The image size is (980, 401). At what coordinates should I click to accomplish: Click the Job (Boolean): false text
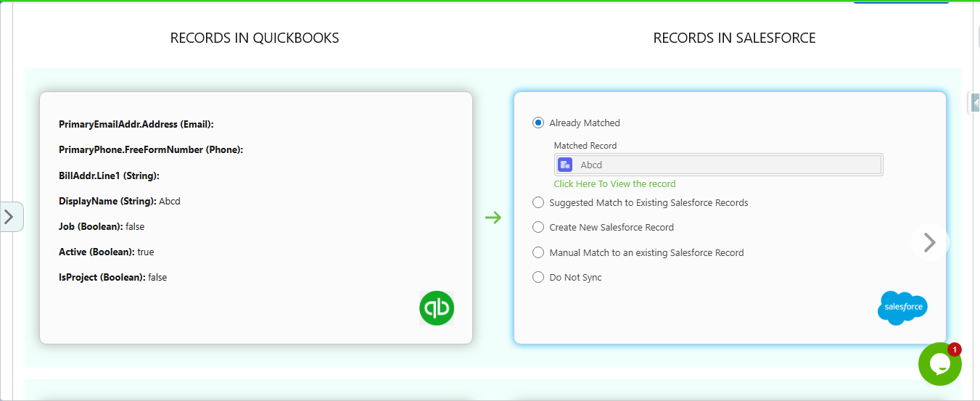coord(102,226)
